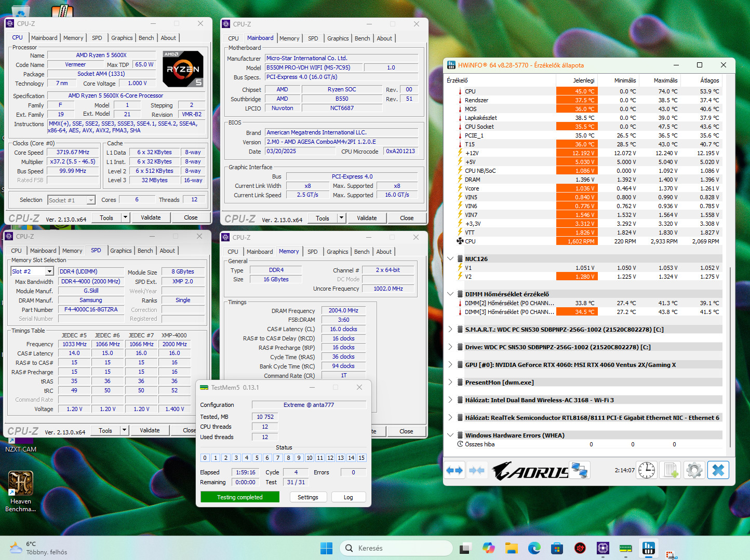Expand Hálózat RealTek Ethernet group
The image size is (750, 560).
click(450, 417)
